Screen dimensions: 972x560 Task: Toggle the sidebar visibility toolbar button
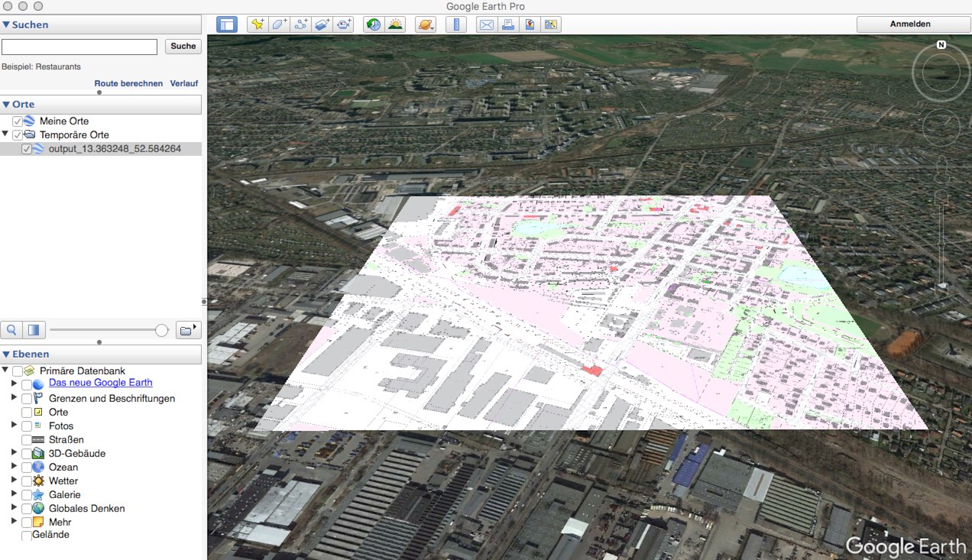click(x=227, y=24)
